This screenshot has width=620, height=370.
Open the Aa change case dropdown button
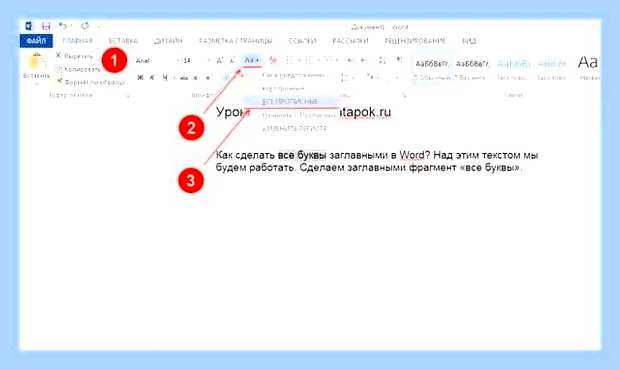pyautogui.click(x=252, y=60)
